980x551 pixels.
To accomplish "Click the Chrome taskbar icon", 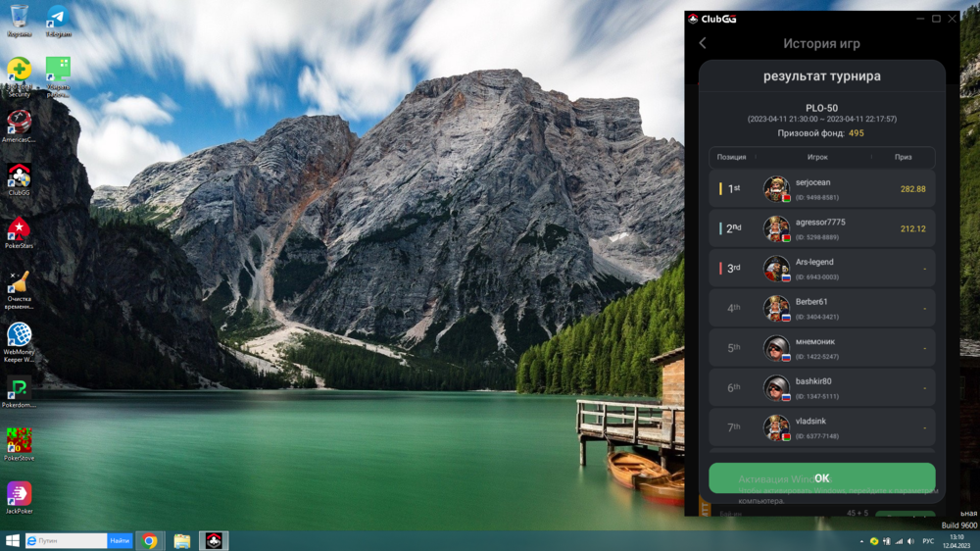I will 149,540.
